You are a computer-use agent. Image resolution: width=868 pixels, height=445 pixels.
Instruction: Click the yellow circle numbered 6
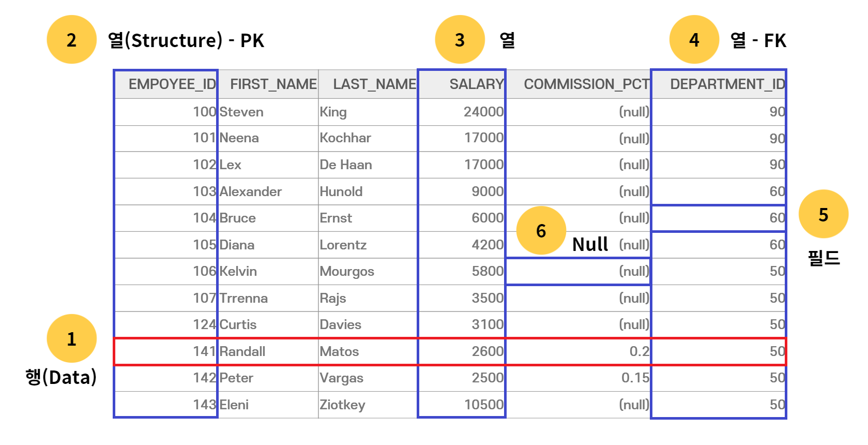(x=541, y=230)
